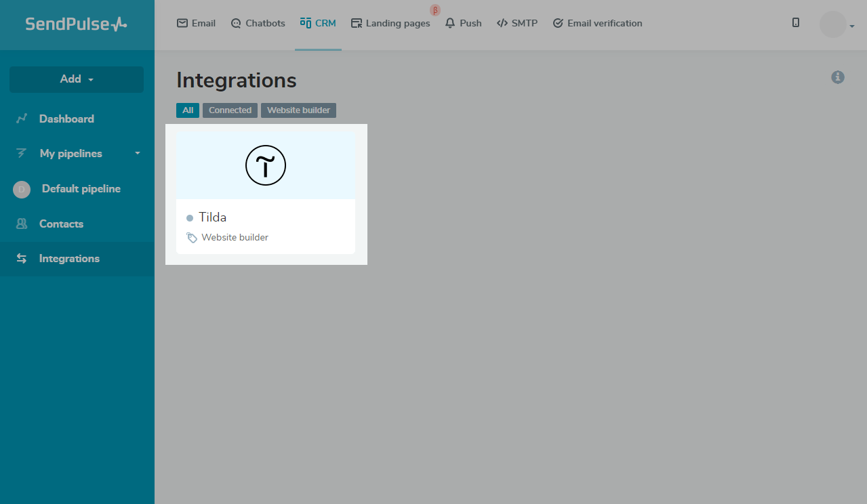
Task: Expand the My pipelines submenu arrow
Action: [x=138, y=154]
